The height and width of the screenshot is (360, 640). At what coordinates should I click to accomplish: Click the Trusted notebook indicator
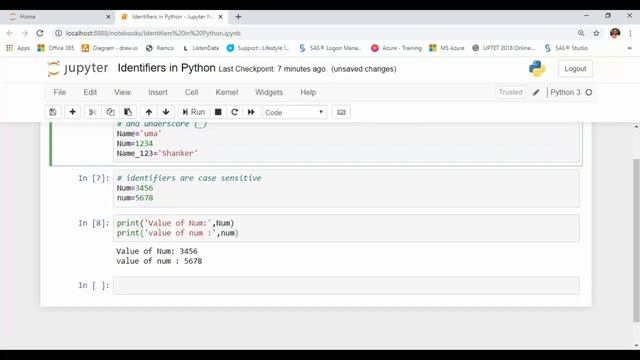click(x=511, y=92)
